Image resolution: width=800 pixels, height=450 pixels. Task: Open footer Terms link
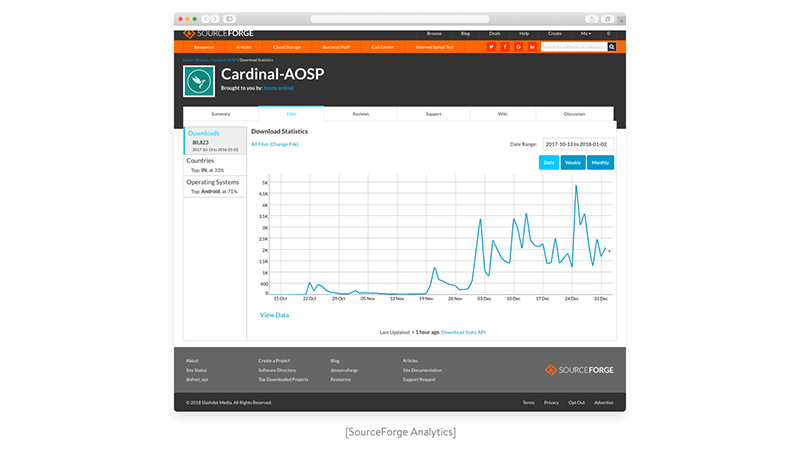pyautogui.click(x=529, y=403)
